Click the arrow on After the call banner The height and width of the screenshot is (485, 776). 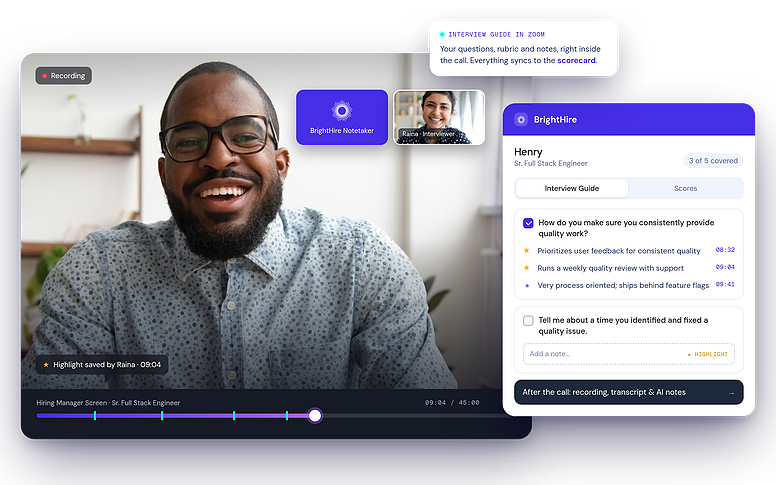click(731, 393)
